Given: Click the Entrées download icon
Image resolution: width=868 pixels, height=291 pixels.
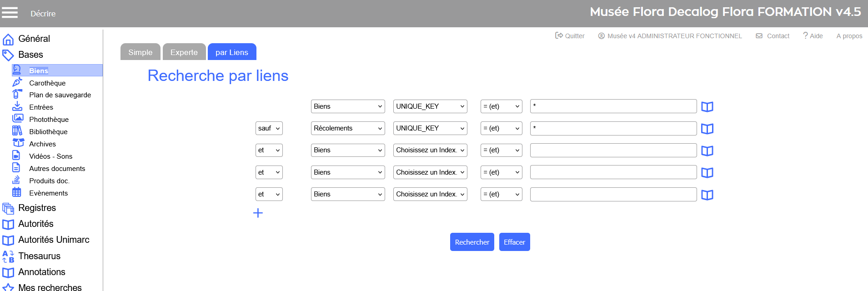Looking at the screenshot, I should point(17,106).
